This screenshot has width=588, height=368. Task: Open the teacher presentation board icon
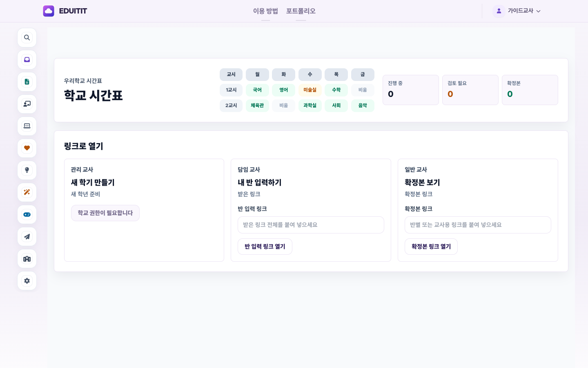[27, 104]
